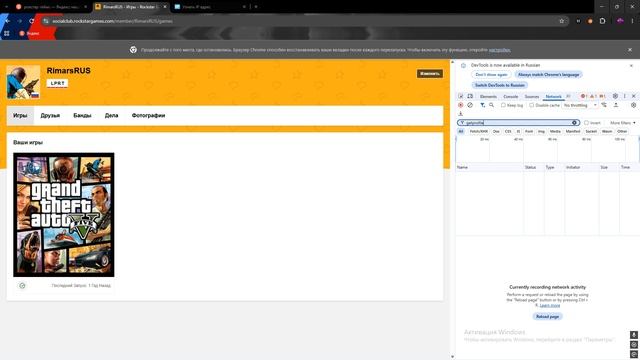Open DevTools three-dot customize menu
This screenshot has width=640, height=360.
(624, 96)
